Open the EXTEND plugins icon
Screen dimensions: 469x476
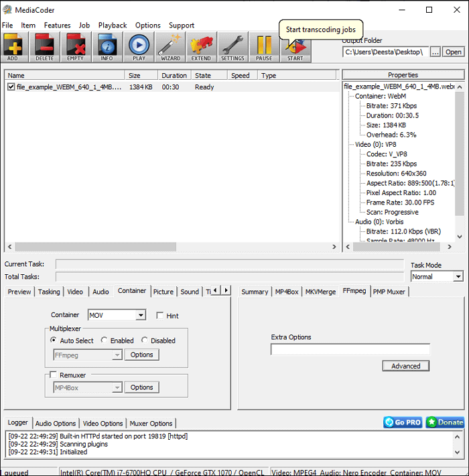click(x=201, y=46)
